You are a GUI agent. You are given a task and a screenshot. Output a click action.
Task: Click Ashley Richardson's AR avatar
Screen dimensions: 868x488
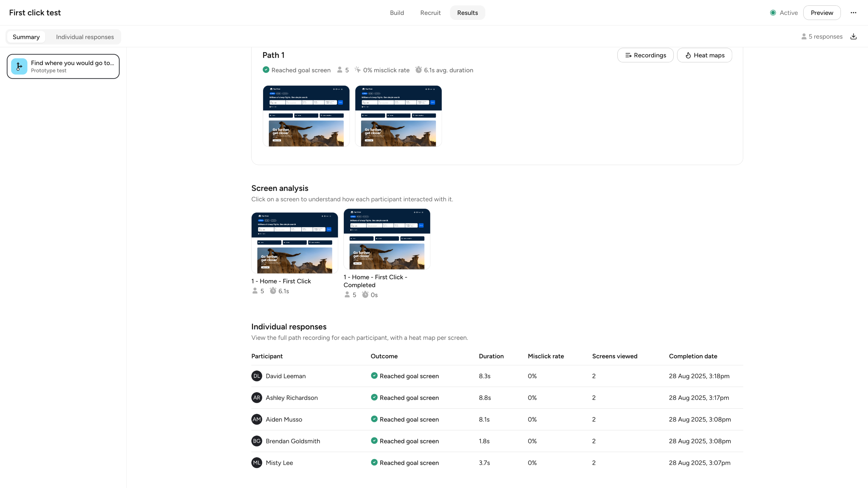257,398
